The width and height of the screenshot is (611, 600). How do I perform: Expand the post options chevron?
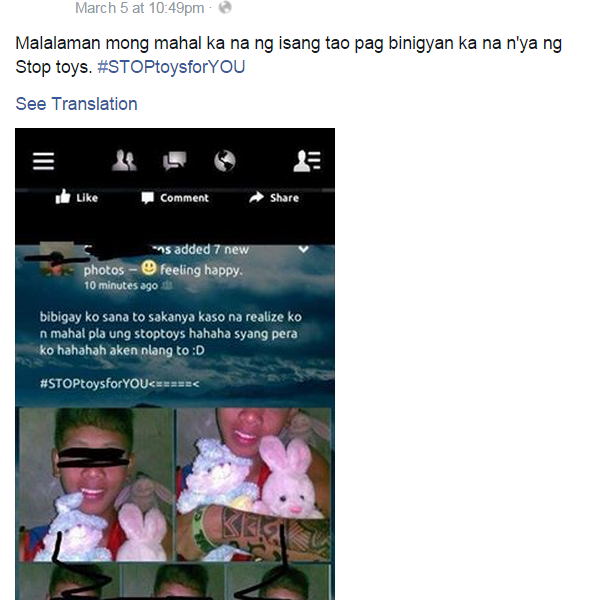coord(304,249)
